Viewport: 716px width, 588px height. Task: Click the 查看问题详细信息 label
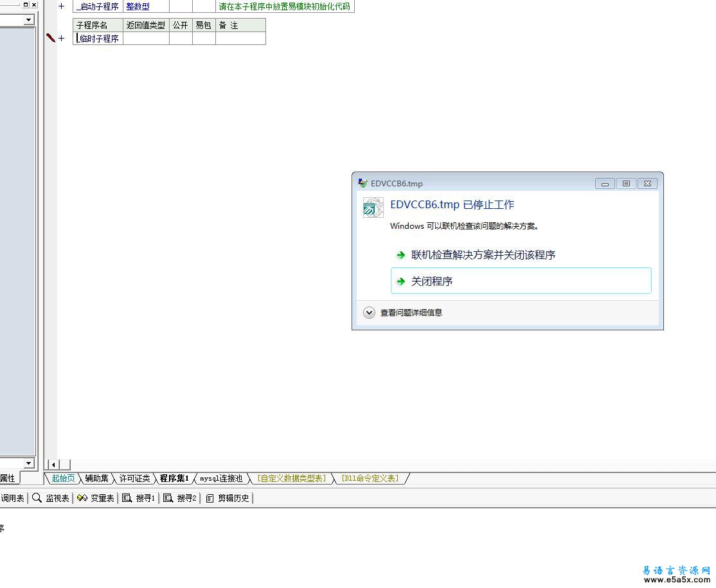click(x=411, y=313)
